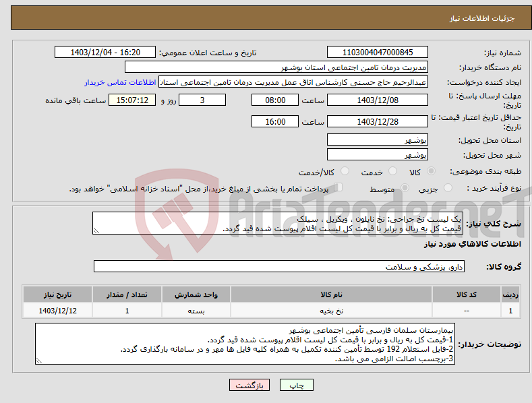The width and height of the screenshot is (532, 403).
Task: Click the request creator name field
Action: pos(293,82)
